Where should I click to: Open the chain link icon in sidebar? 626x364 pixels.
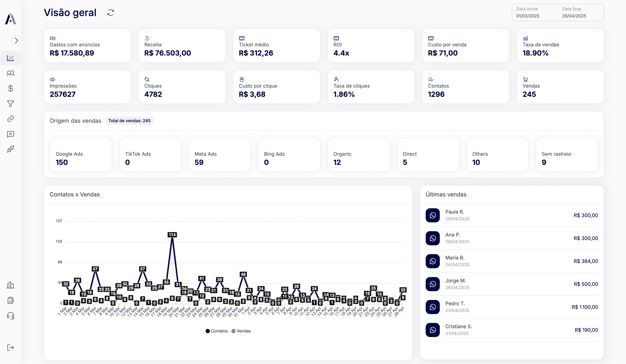[10, 119]
